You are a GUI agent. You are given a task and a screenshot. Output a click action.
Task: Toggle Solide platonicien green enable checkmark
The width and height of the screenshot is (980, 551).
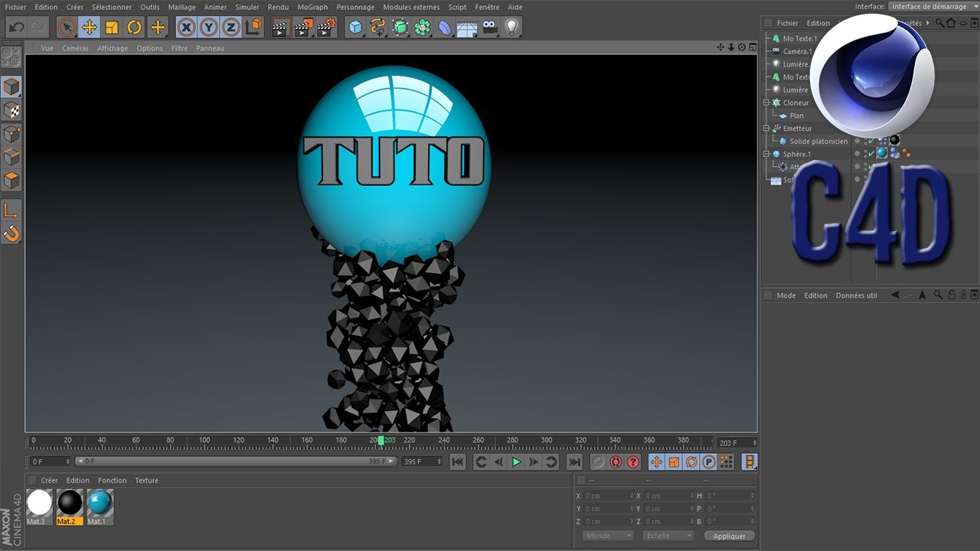pos(871,141)
